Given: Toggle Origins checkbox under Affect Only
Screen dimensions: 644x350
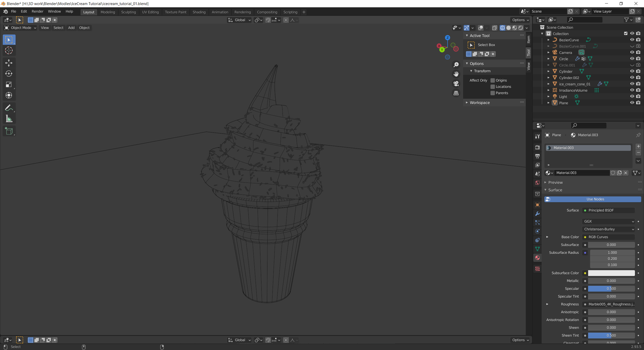Looking at the screenshot, I should pos(493,80).
